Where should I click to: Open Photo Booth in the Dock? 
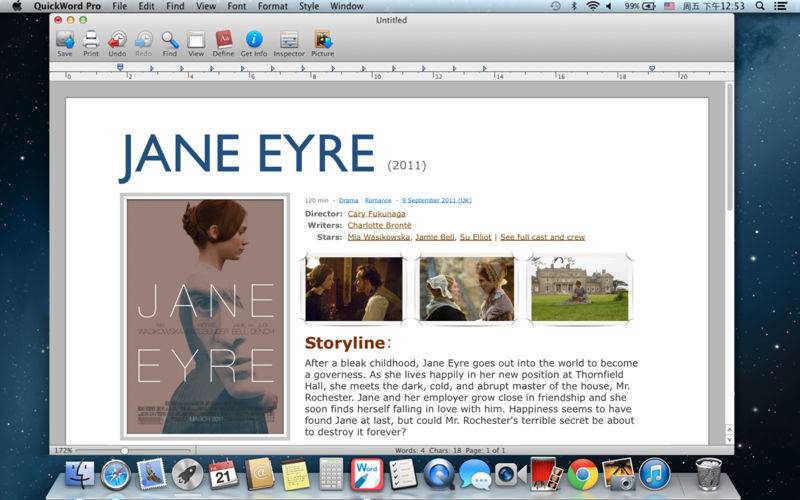point(546,474)
